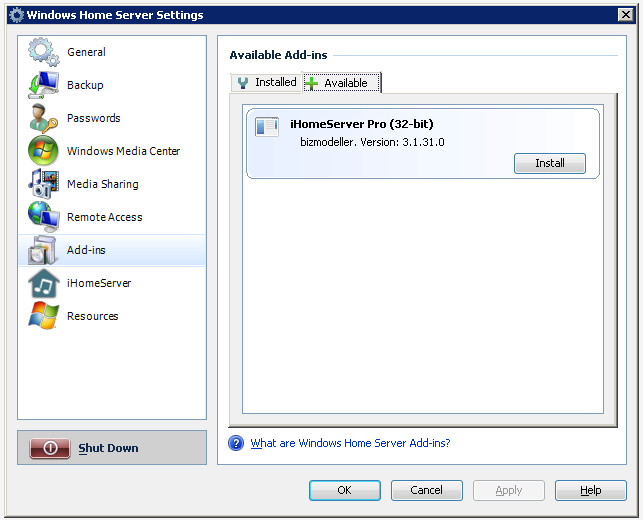Click the blue help question mark icon
This screenshot has height=520, width=643.
point(236,443)
